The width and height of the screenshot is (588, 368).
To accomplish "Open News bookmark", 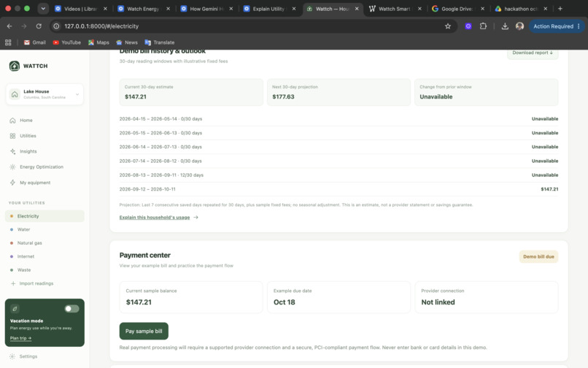I will coord(127,42).
